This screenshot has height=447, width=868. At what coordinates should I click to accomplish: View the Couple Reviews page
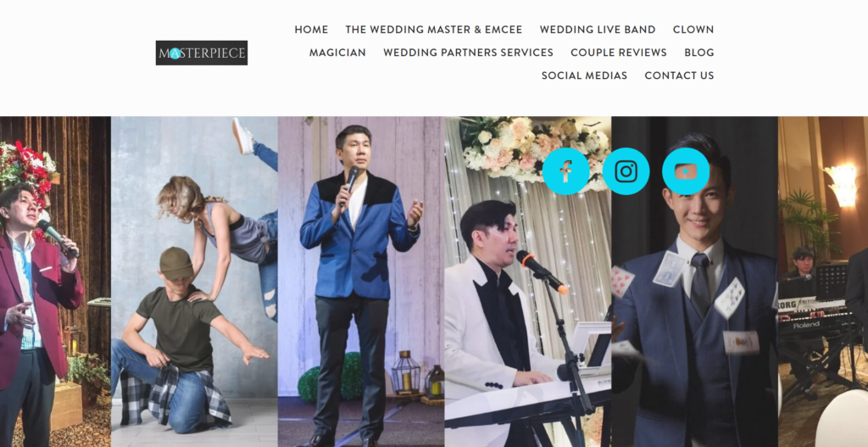(619, 53)
